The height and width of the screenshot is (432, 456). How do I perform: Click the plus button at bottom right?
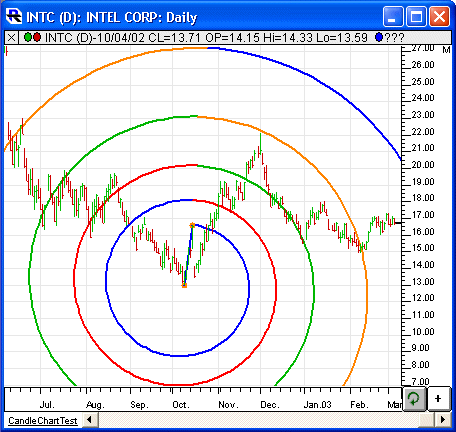(x=438, y=398)
